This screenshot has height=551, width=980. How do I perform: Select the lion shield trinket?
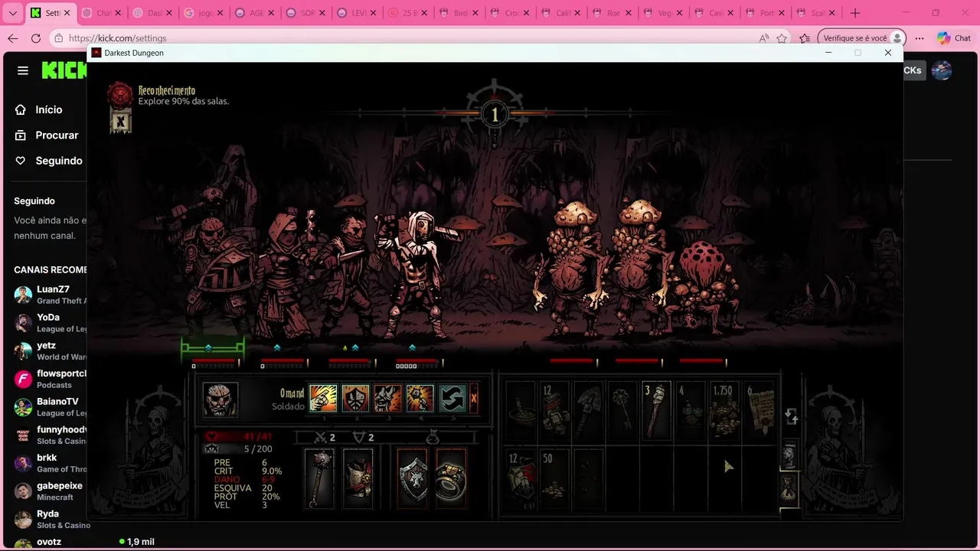[413, 478]
